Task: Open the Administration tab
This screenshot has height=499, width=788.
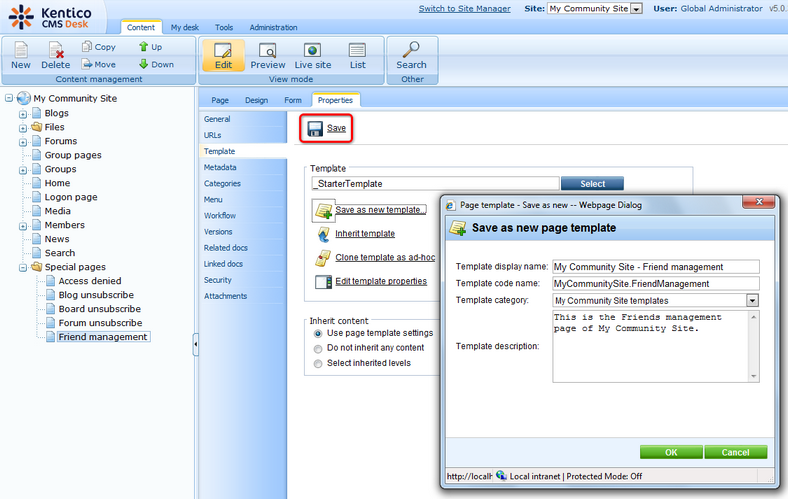Action: pos(273,27)
